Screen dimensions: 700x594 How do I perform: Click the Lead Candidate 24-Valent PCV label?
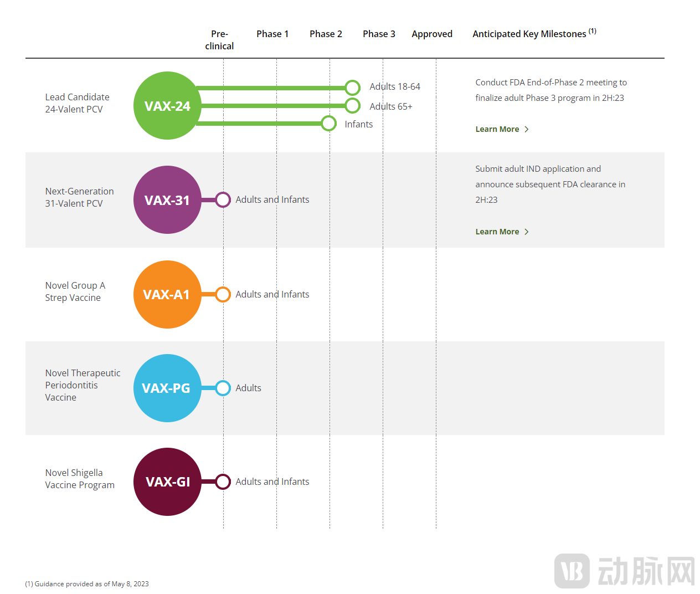[77, 103]
